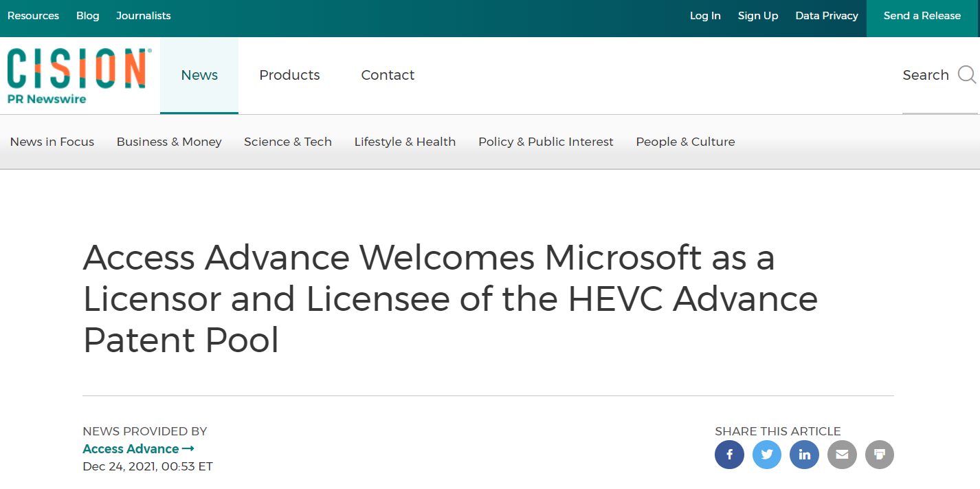
Task: Click the NEWS PROVIDED BY label
Action: 144,431
